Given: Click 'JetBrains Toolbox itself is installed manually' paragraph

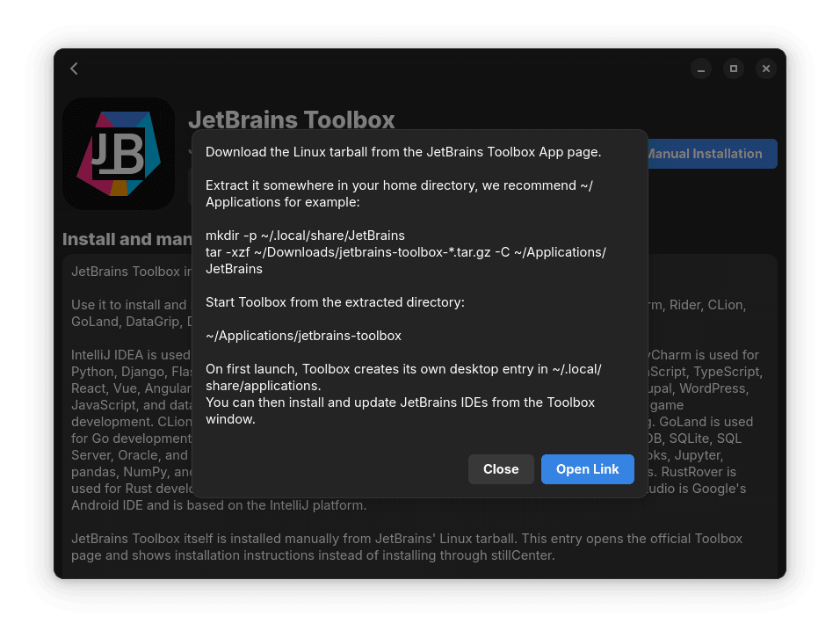Looking at the screenshot, I should click(x=407, y=547).
